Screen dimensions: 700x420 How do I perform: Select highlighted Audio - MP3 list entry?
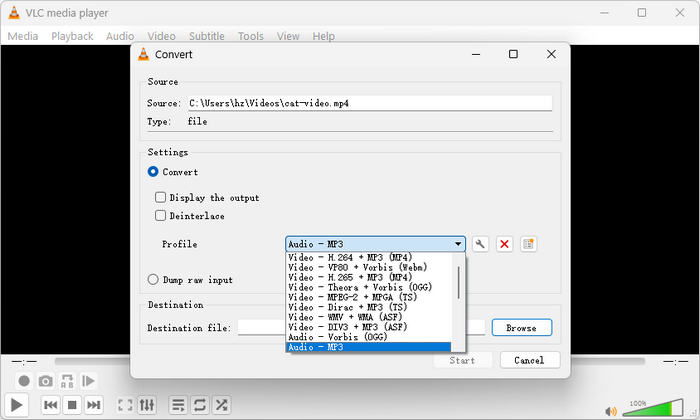pyautogui.click(x=368, y=347)
